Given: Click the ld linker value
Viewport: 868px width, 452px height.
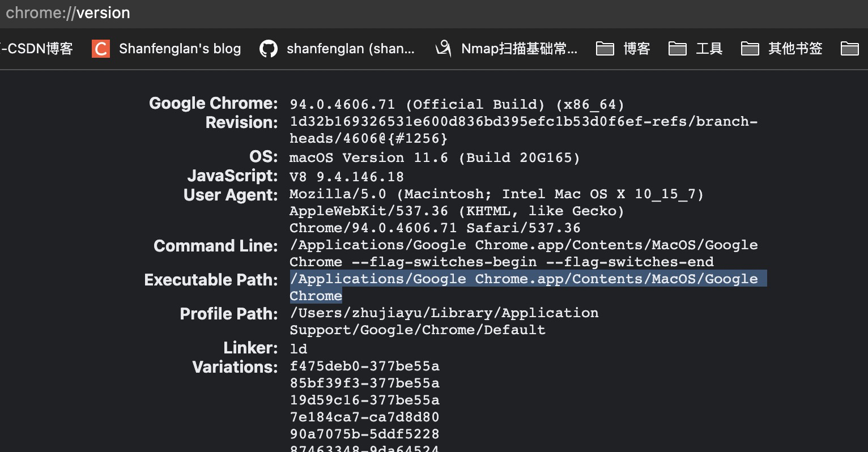Looking at the screenshot, I should 299,349.
